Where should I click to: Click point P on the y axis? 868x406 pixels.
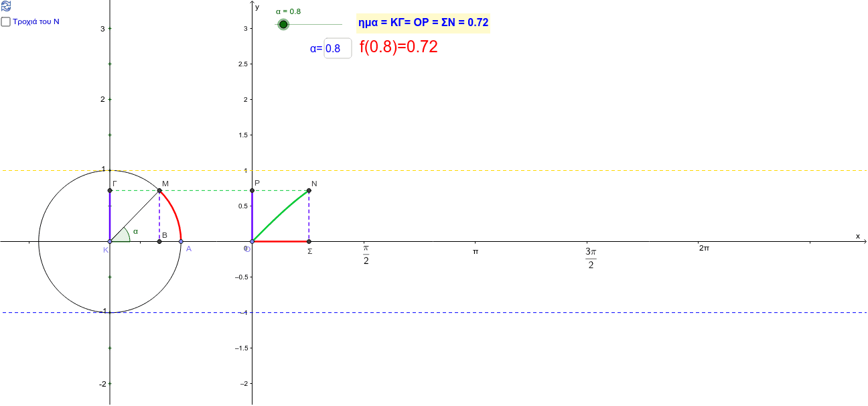(252, 191)
